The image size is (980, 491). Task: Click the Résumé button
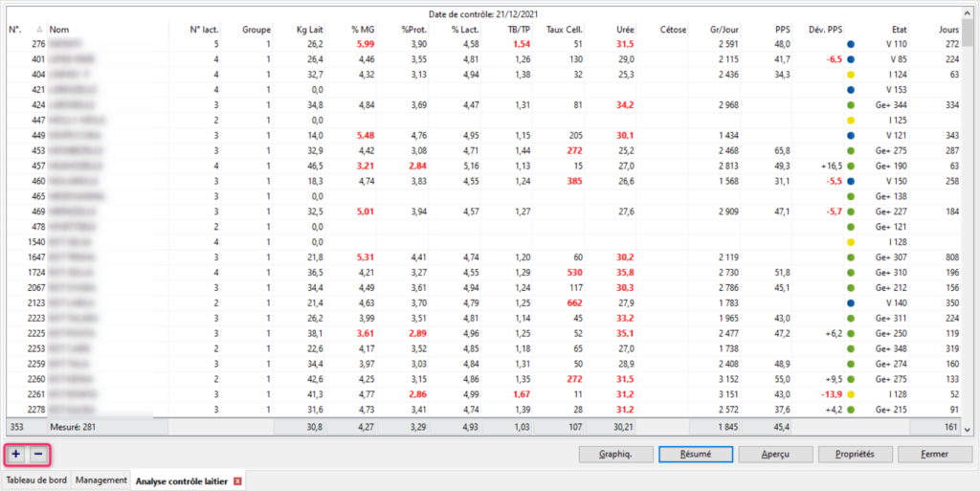tap(697, 455)
